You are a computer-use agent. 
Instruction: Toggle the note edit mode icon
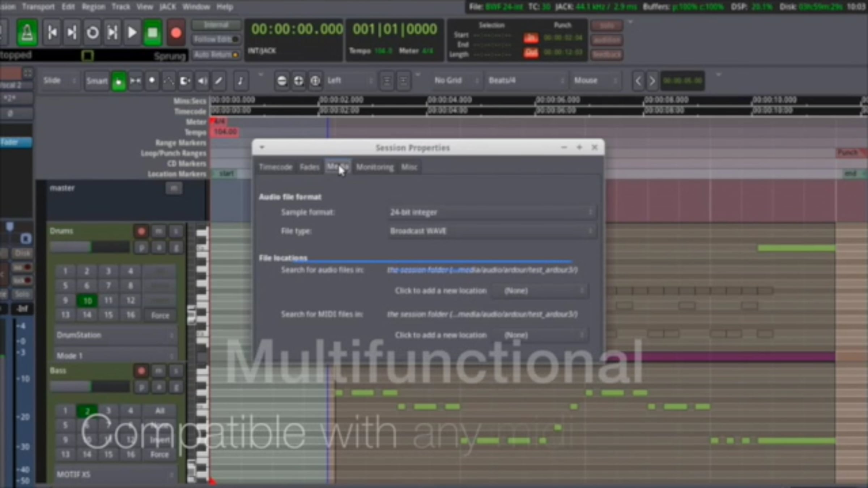240,81
